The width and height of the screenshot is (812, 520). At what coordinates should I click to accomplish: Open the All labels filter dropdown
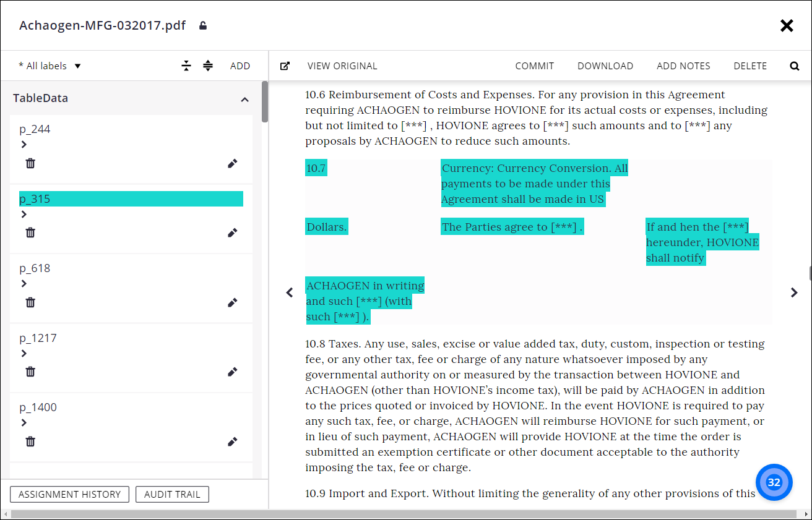point(50,66)
